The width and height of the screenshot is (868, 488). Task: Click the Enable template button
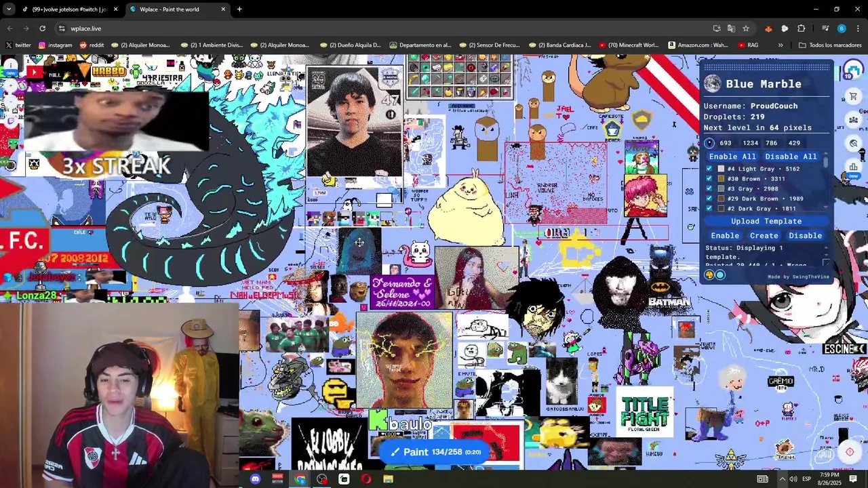[x=725, y=236]
